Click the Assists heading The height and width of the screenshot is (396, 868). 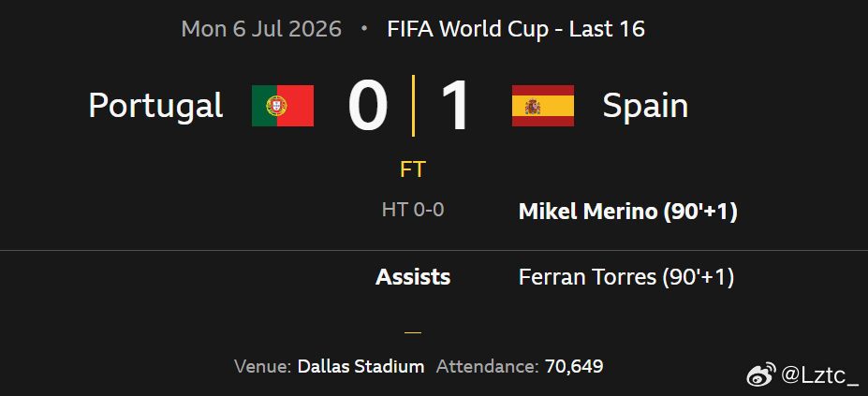413,277
